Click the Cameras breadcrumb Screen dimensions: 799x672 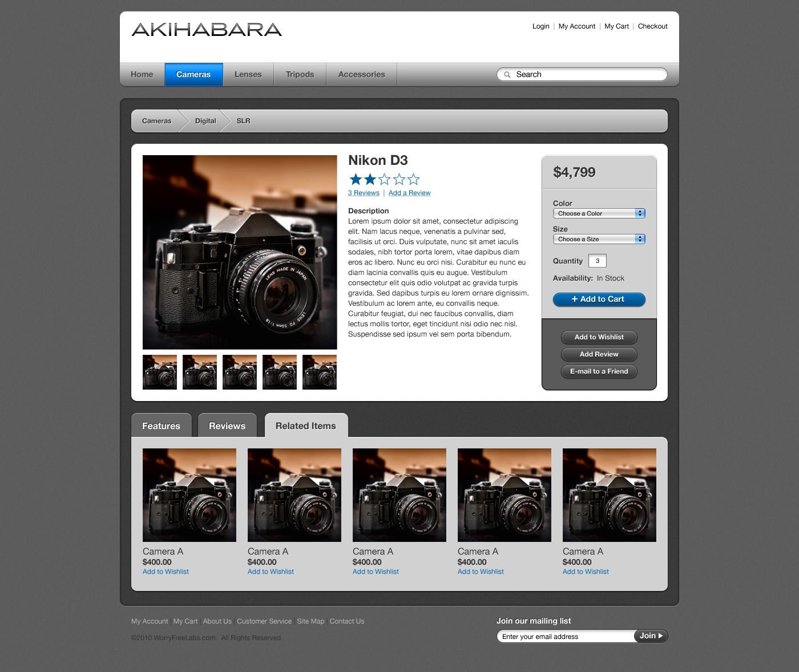tap(156, 121)
